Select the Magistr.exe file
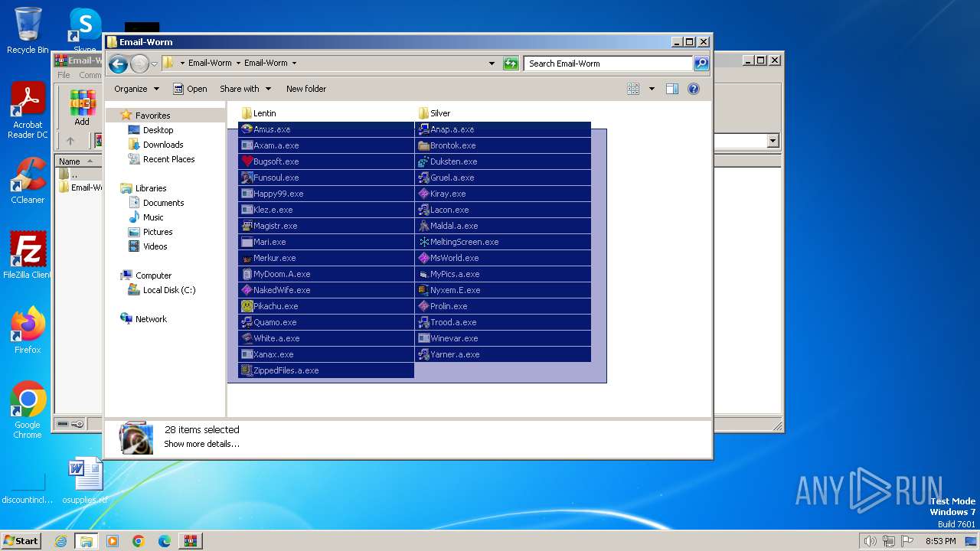Screen dimensions: 980x551 coord(326,226)
